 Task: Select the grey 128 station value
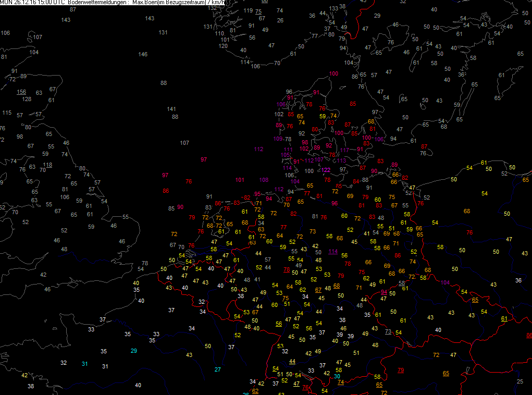click(x=27, y=99)
